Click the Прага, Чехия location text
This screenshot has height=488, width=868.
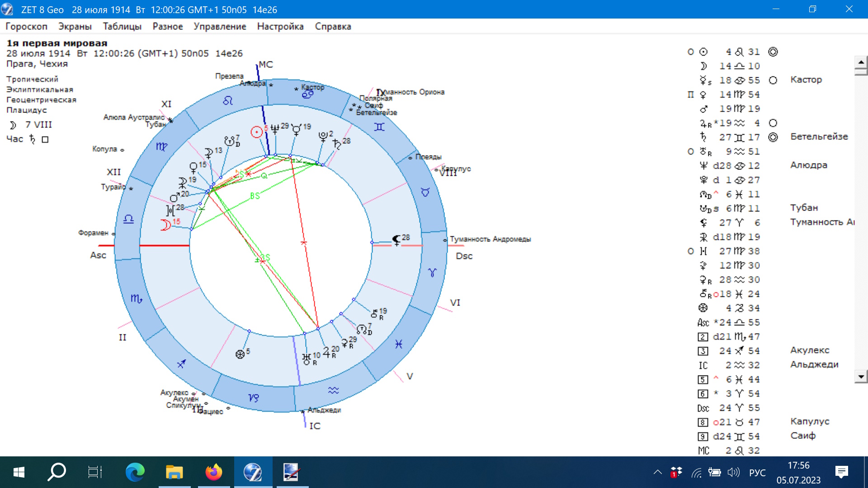37,64
